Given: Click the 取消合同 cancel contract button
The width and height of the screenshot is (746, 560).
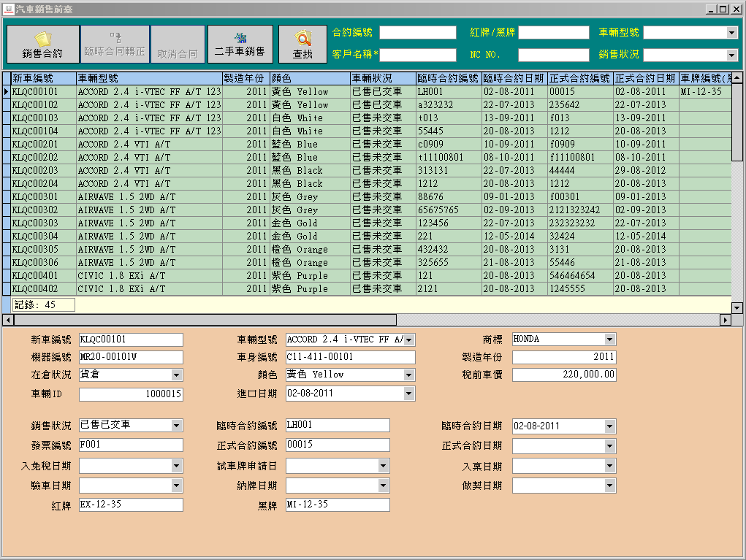Looking at the screenshot, I should (x=178, y=45).
